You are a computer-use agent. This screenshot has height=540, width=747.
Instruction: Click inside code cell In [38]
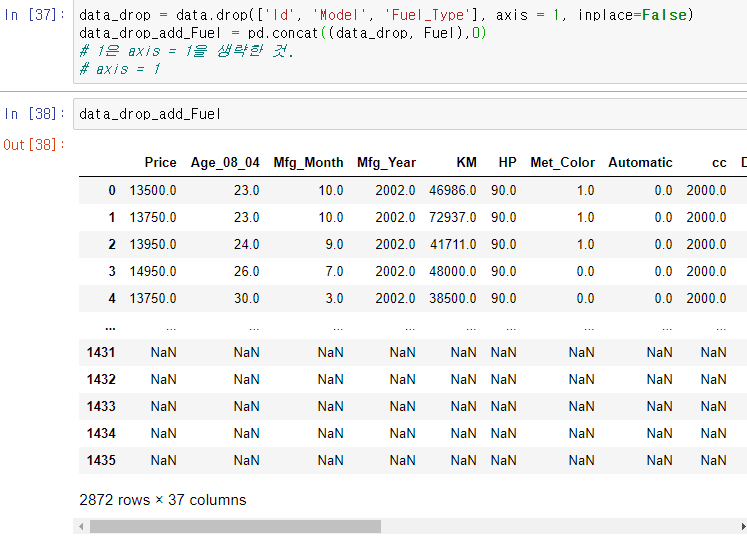click(410, 114)
